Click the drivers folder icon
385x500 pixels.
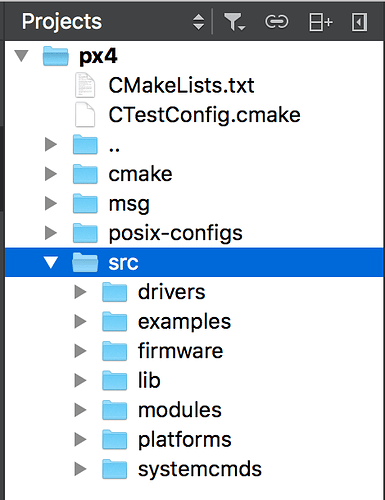point(114,292)
